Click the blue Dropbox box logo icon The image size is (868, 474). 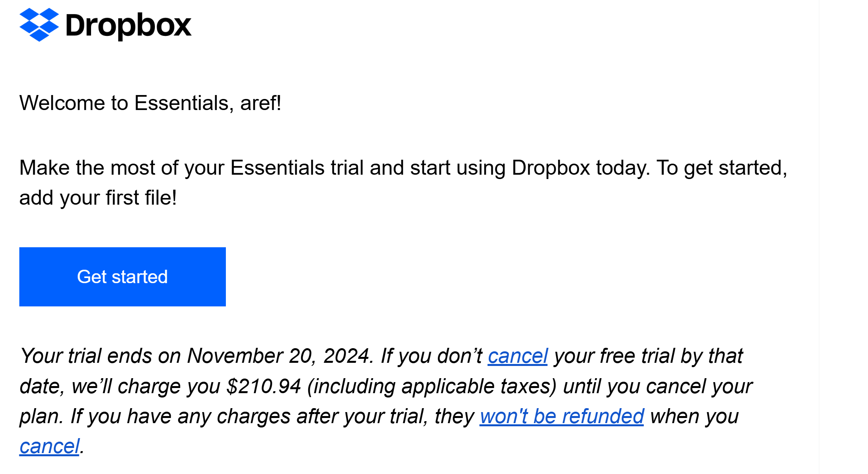click(39, 25)
